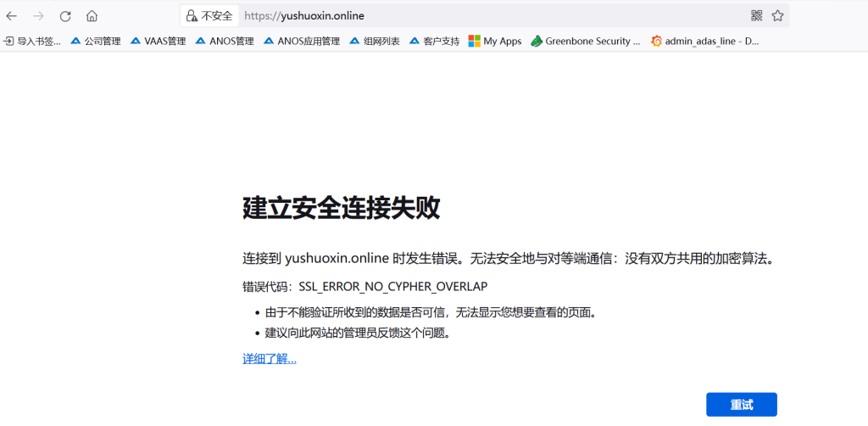Image resolution: width=868 pixels, height=426 pixels.
Task: Open the 组网列表 bookmark
Action: click(375, 41)
